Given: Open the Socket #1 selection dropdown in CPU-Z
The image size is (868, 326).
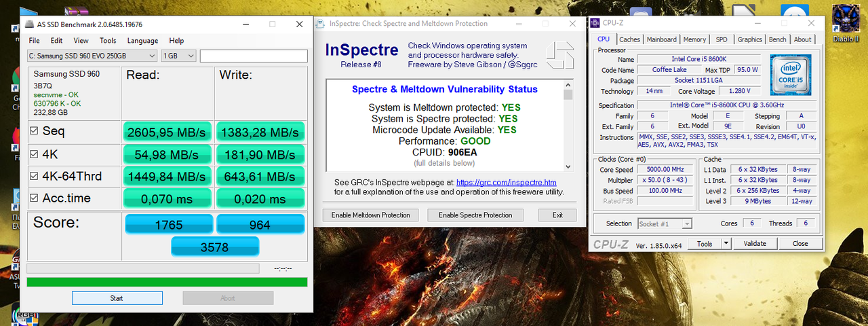Looking at the screenshot, I should (x=665, y=223).
